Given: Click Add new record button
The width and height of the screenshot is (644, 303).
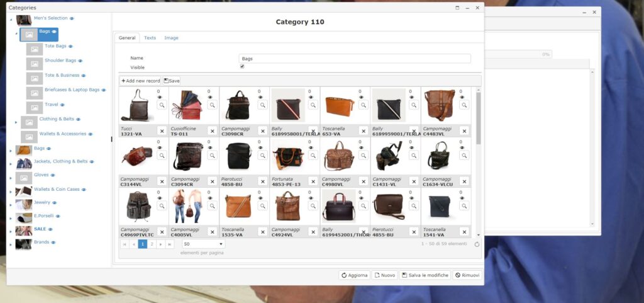Looking at the screenshot, I should [x=140, y=81].
